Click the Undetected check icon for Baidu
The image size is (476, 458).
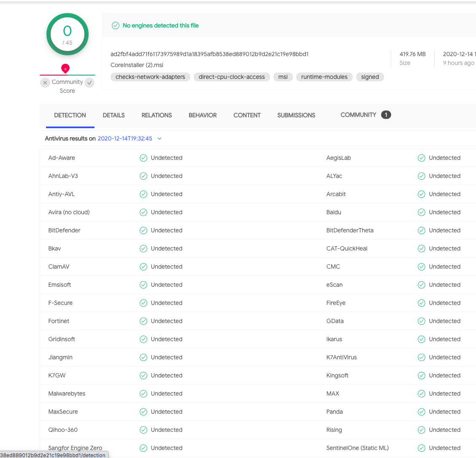(422, 212)
